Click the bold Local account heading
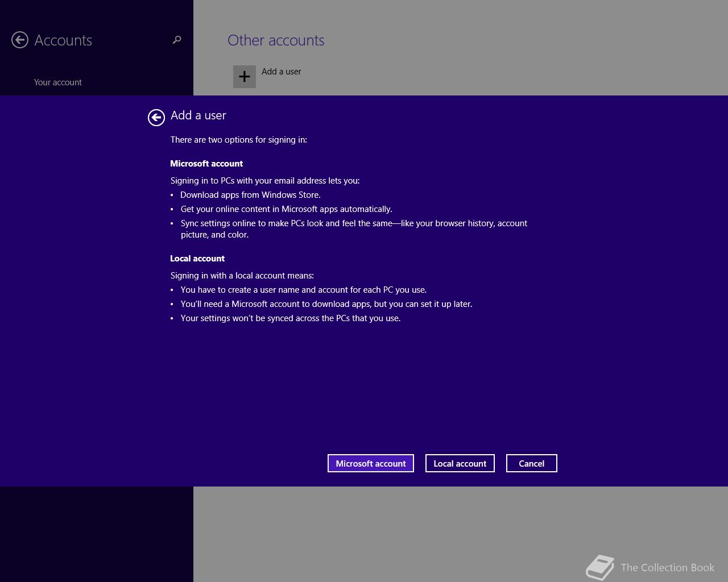The image size is (728, 582). 197,259
